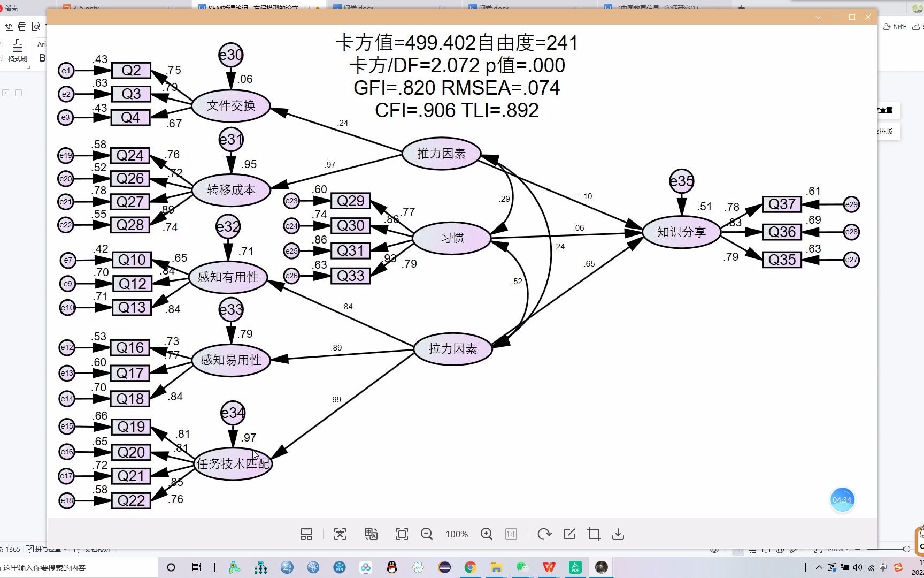The image size is (924, 578).
Task: Open File Explorer from the taskbar
Action: (x=496, y=567)
